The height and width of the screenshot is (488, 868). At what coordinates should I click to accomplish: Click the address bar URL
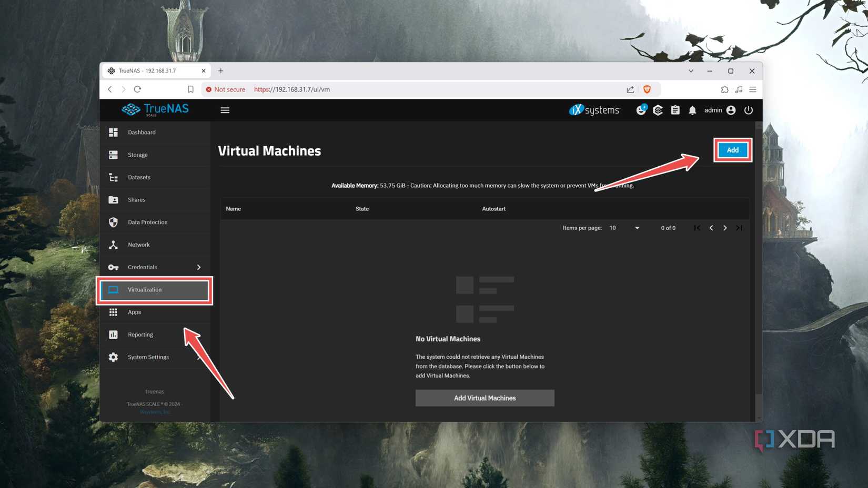pyautogui.click(x=292, y=89)
